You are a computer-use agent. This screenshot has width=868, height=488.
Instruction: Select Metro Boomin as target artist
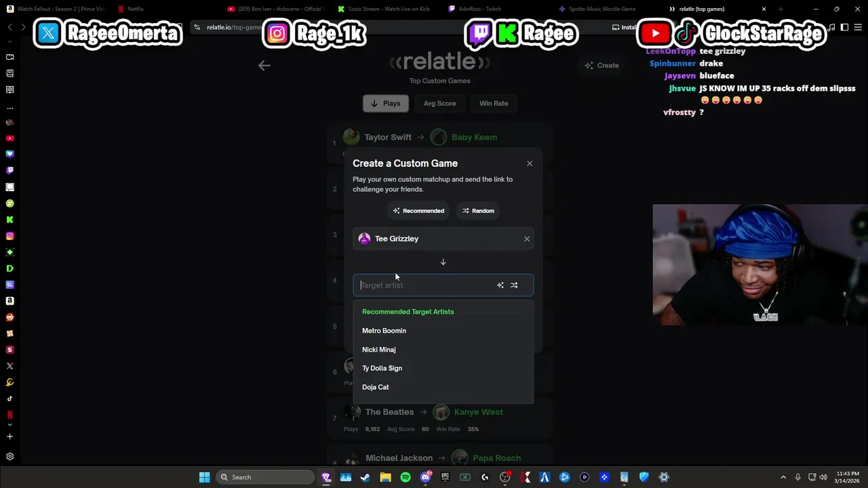[384, 331]
